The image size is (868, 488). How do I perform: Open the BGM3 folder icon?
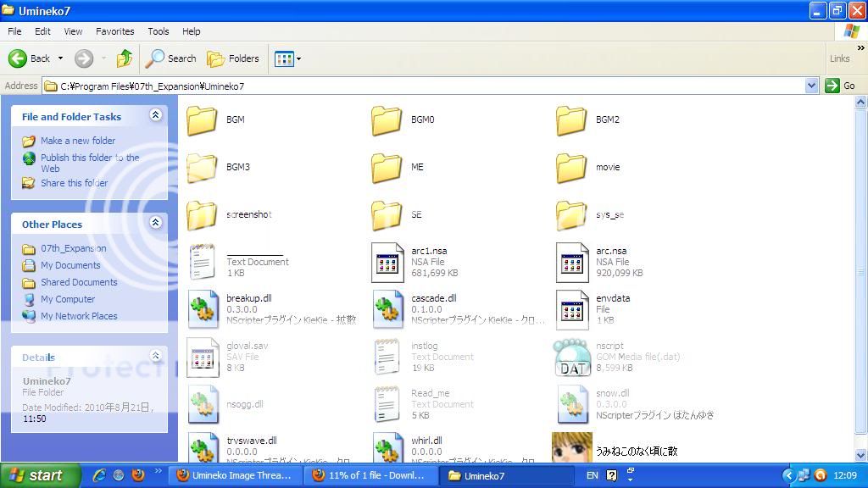pyautogui.click(x=202, y=168)
